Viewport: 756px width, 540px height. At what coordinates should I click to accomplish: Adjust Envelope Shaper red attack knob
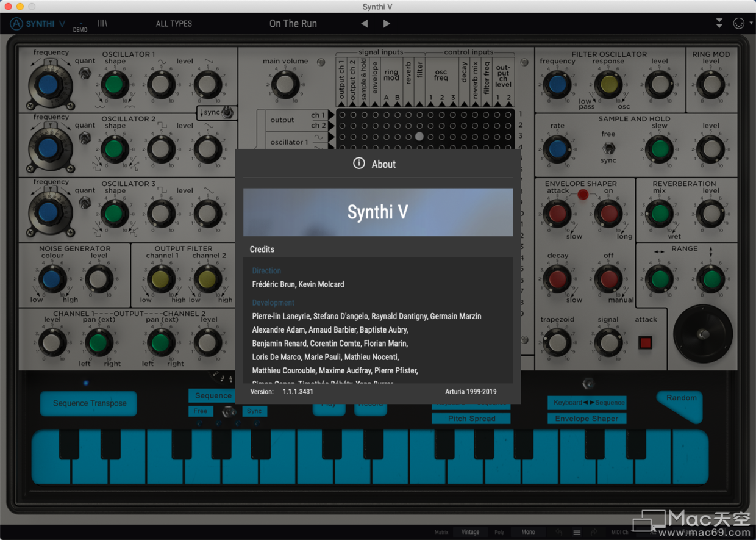coord(557,214)
